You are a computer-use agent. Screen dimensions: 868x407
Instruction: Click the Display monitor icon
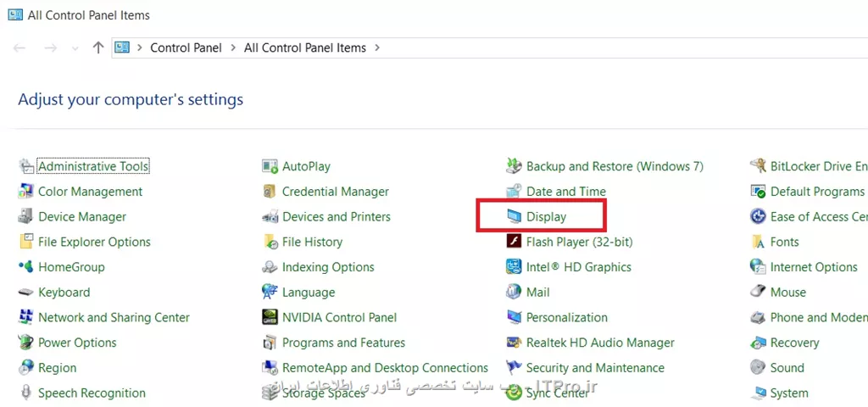(x=515, y=216)
